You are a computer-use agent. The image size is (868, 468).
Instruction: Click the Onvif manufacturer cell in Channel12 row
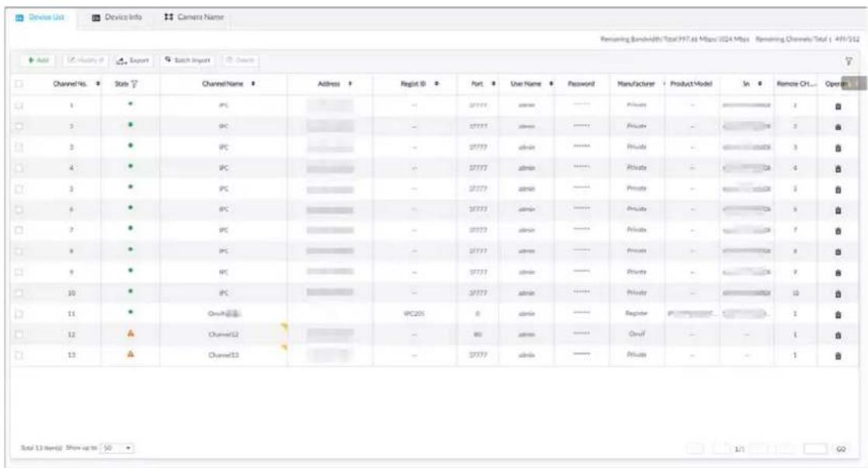pos(637,335)
